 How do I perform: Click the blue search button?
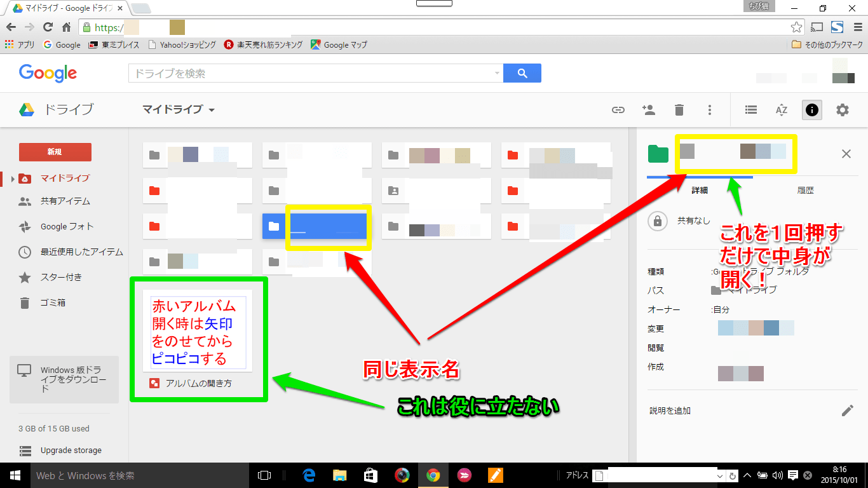(522, 73)
